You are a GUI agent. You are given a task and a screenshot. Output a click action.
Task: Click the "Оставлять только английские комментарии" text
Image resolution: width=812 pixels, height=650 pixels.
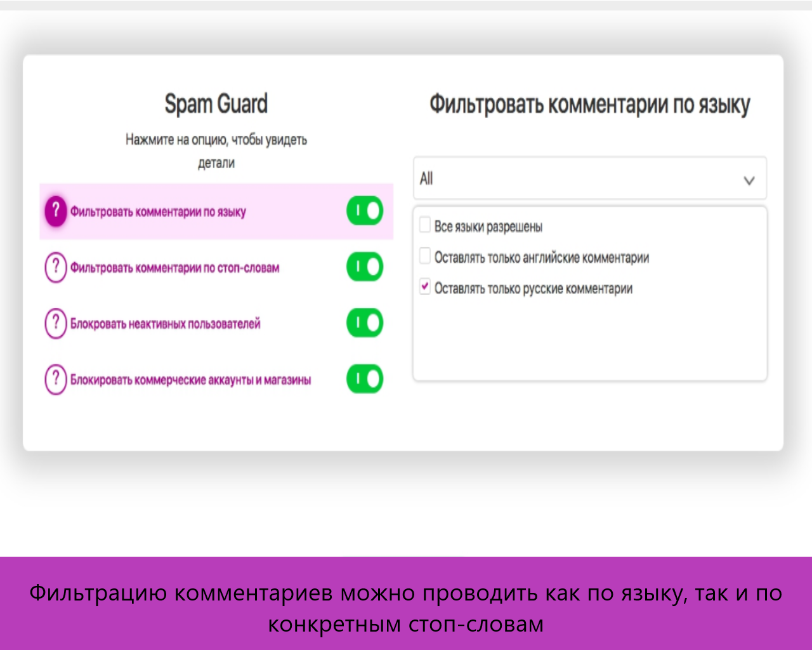[x=541, y=258]
